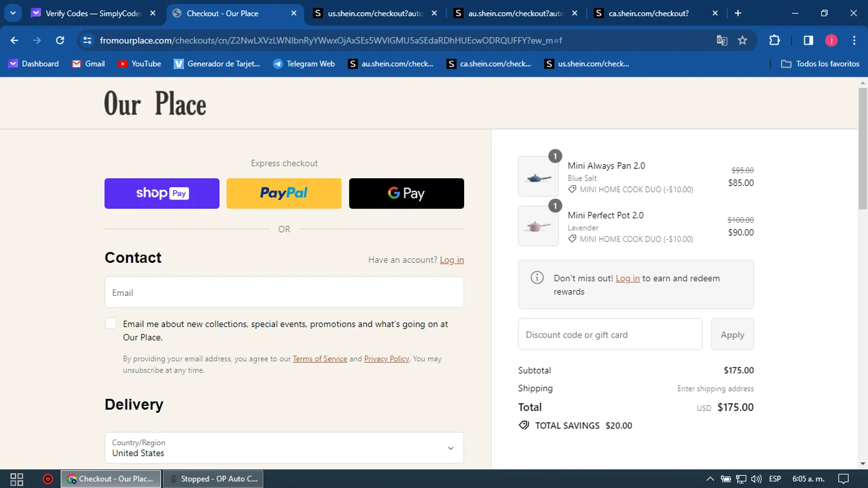Click Log in link in rewards notice
The image size is (868, 488).
click(628, 278)
